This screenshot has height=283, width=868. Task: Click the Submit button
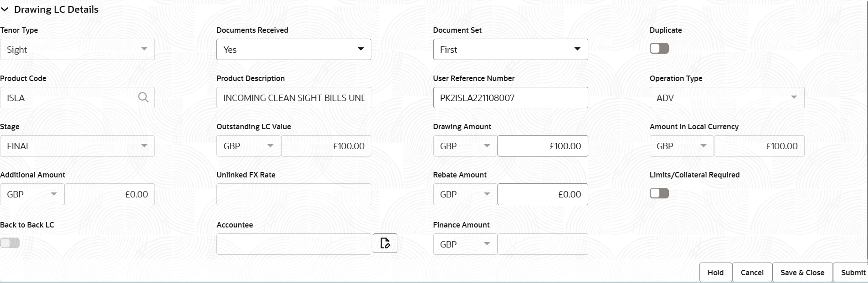pyautogui.click(x=853, y=273)
